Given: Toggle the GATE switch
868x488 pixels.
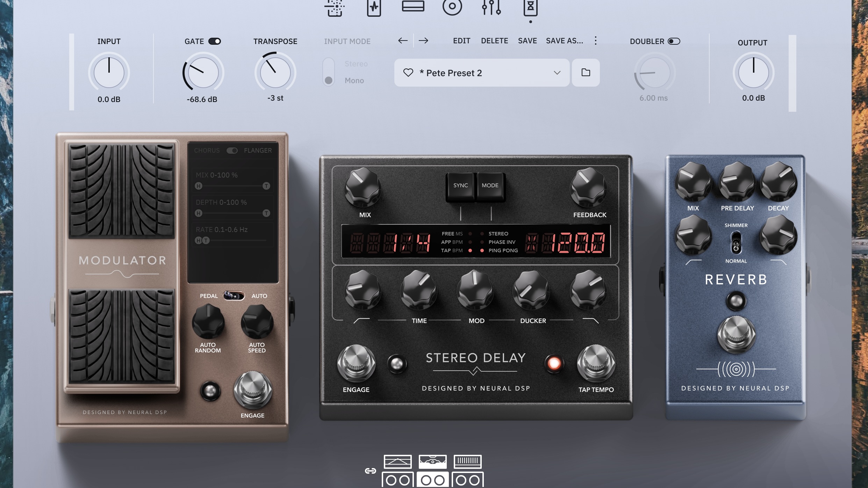Looking at the screenshot, I should coord(215,41).
